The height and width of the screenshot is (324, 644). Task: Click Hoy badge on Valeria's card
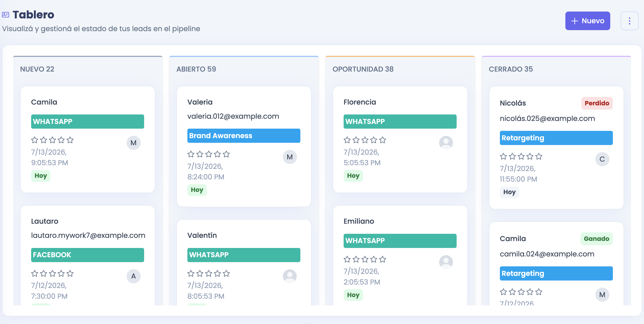point(197,190)
